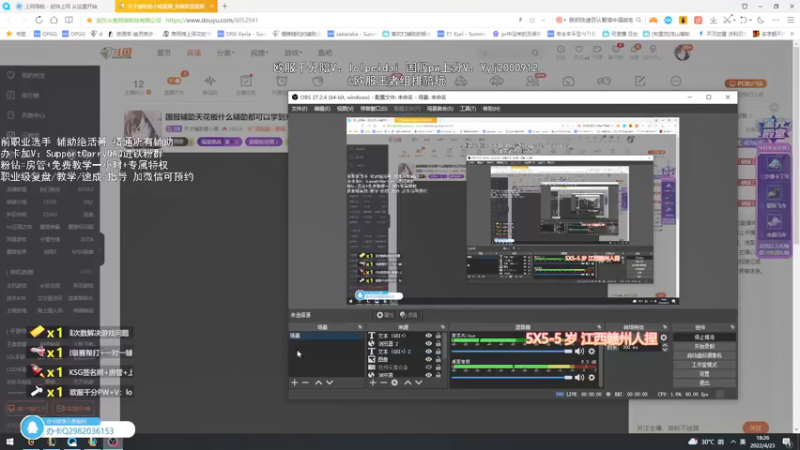
Task: Expand the 游戏 dropdown in Douyu nav
Action: point(293,53)
